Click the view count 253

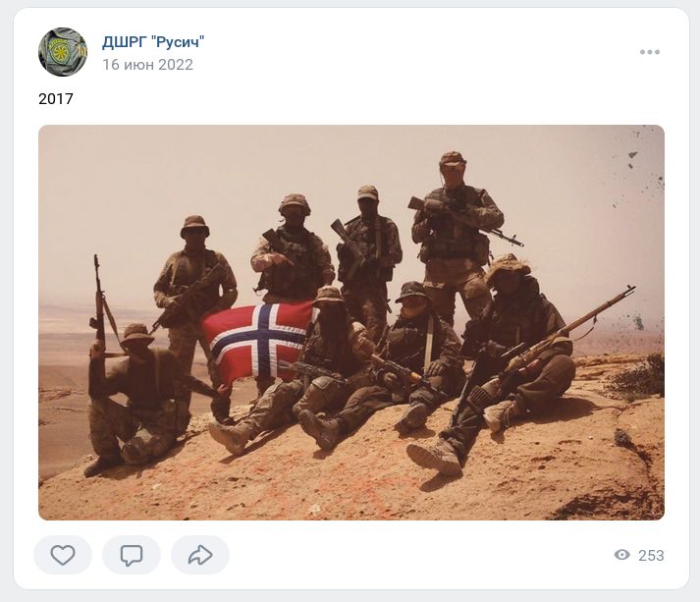651,555
